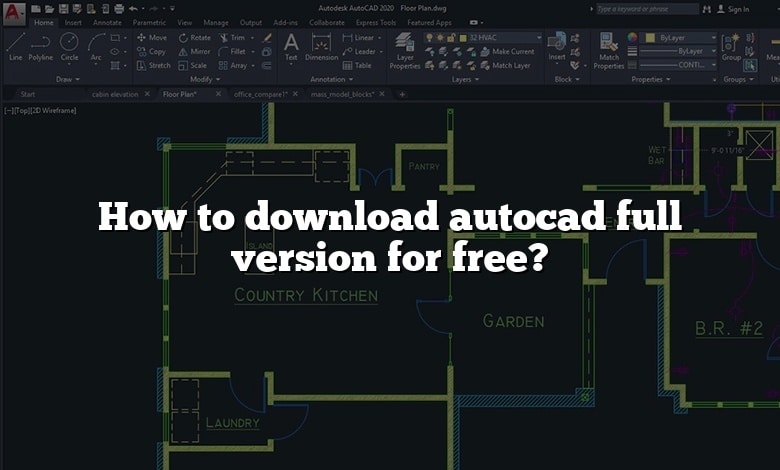
Task: Open the Parametric ribbon tab
Action: (x=149, y=22)
